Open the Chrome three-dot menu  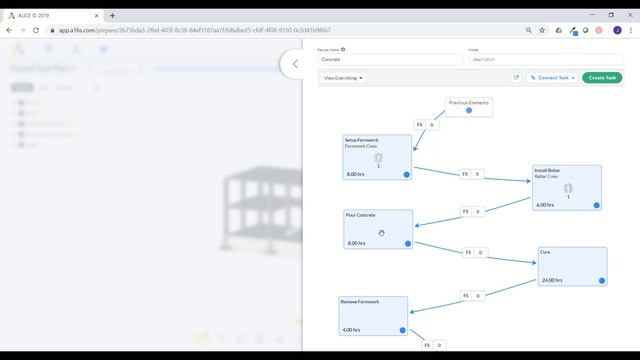click(x=631, y=30)
